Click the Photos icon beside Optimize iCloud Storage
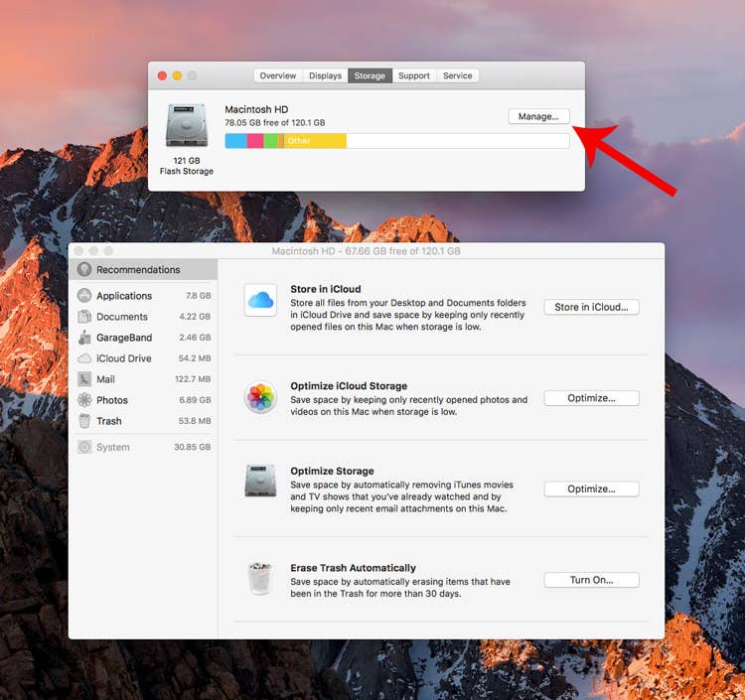The width and height of the screenshot is (745, 700). pyautogui.click(x=260, y=397)
